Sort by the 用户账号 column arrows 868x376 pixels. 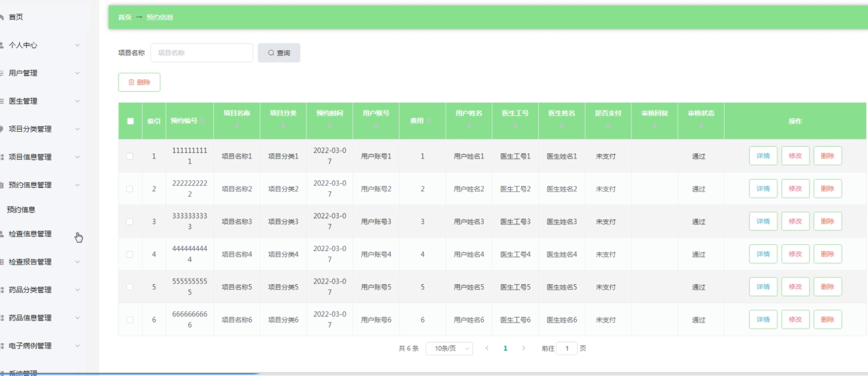(376, 126)
